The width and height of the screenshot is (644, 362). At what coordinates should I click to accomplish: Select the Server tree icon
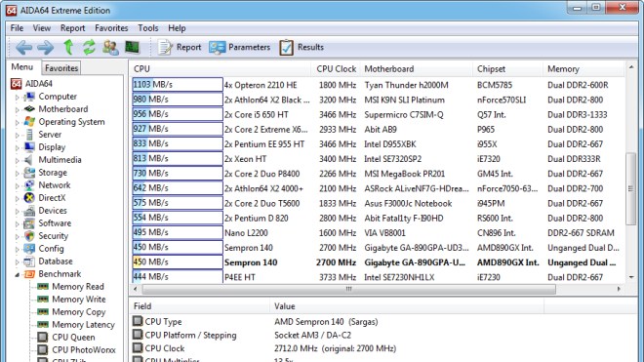[29, 135]
